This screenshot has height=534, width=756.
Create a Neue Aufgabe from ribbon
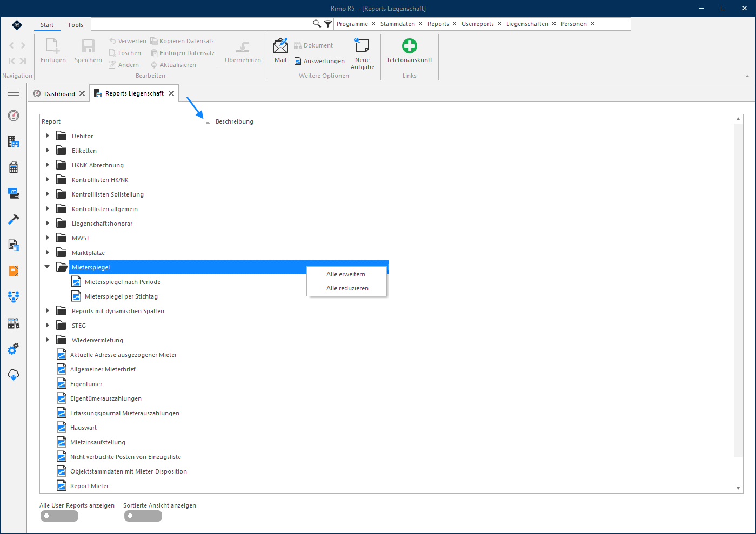362,53
